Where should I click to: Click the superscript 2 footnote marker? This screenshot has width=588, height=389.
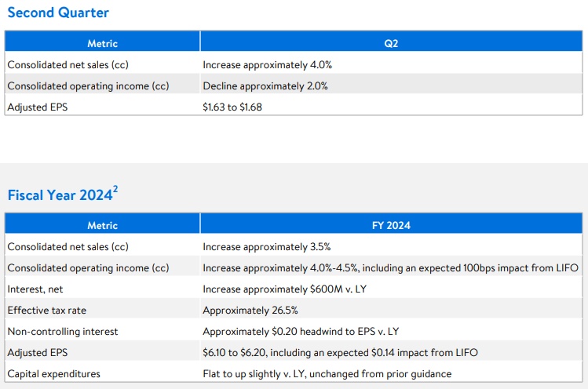pos(115,188)
